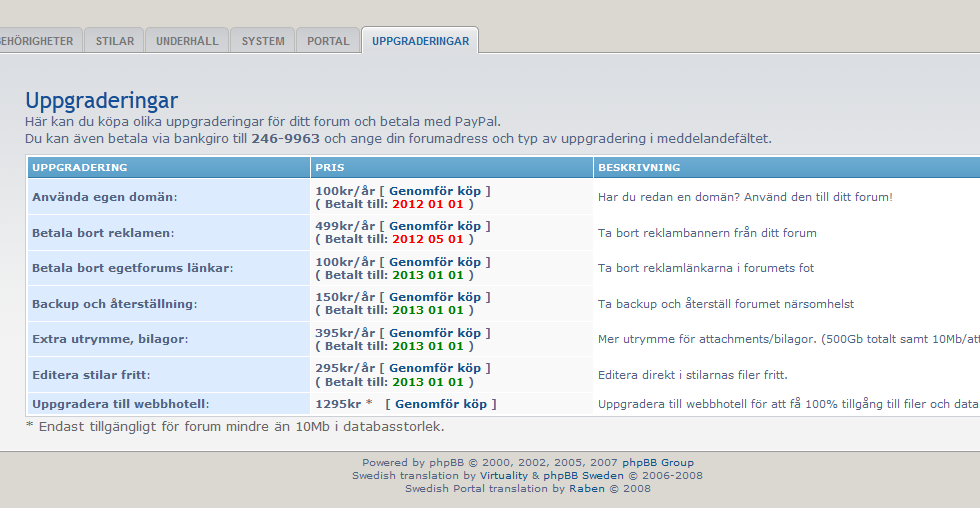
Task: Open the System tab
Action: click(263, 41)
